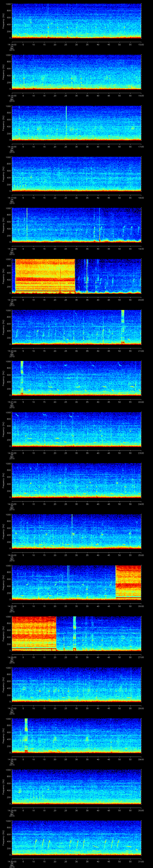Viewport: 153px width, 868px height.
Task: Select the spectrogram panel starting at 14:17:00
Action: coord(76,174)
